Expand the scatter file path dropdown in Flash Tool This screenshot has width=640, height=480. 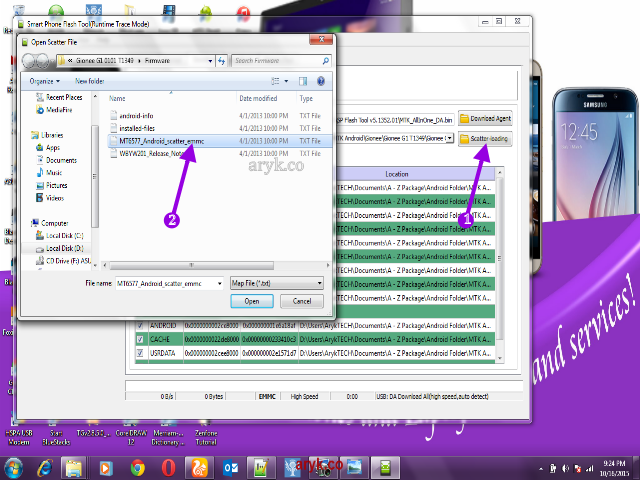click(x=449, y=138)
